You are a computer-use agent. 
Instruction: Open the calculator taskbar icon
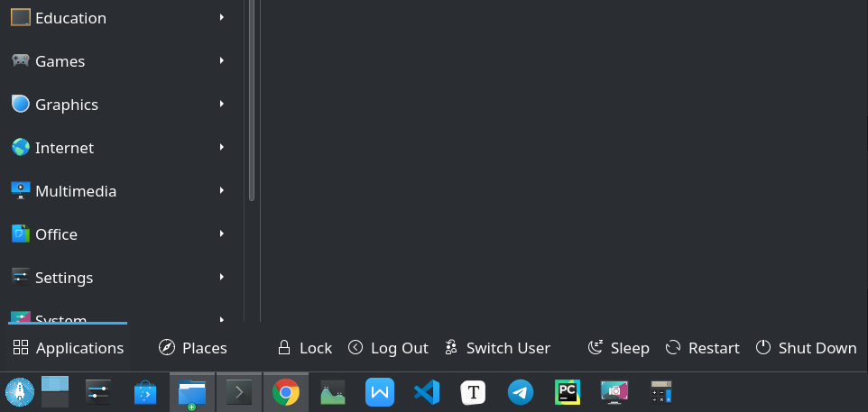point(661,393)
